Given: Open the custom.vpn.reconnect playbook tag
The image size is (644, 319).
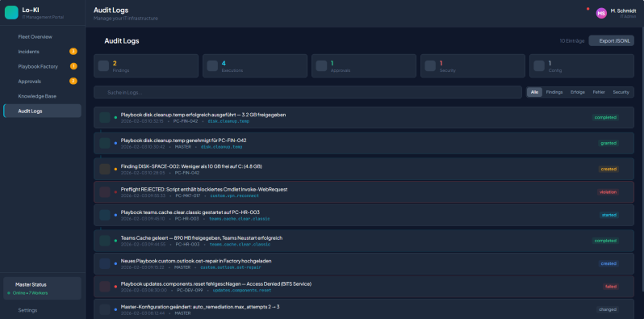Looking at the screenshot, I should tap(235, 195).
